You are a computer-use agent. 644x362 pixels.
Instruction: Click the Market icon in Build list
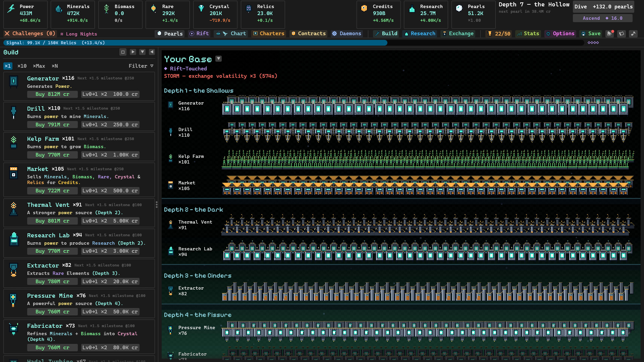coord(14,173)
